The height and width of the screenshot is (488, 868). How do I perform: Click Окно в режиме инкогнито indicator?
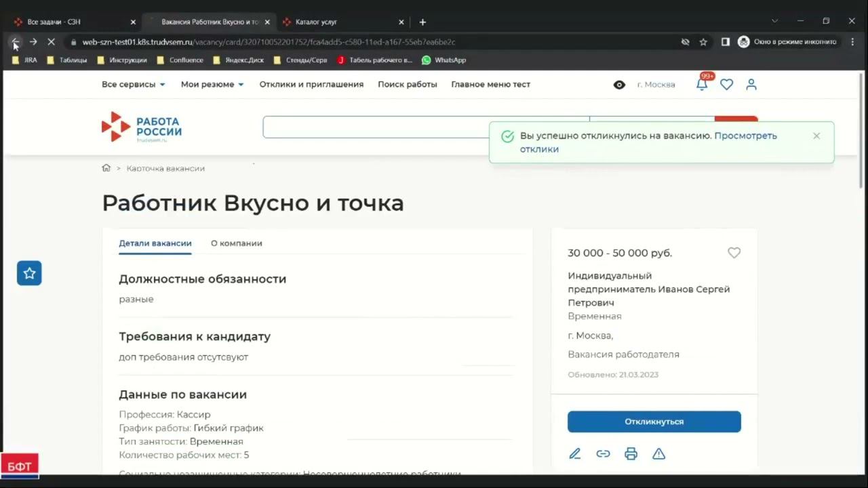tap(787, 42)
